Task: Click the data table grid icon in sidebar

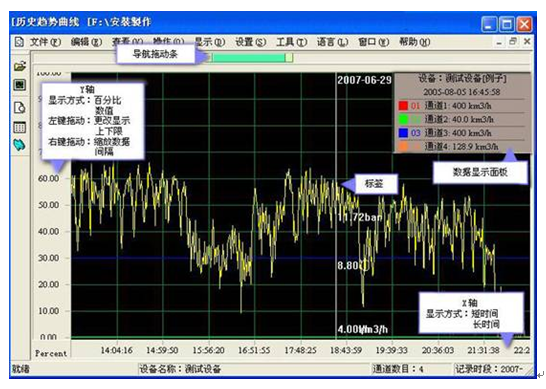Action: pyautogui.click(x=20, y=127)
